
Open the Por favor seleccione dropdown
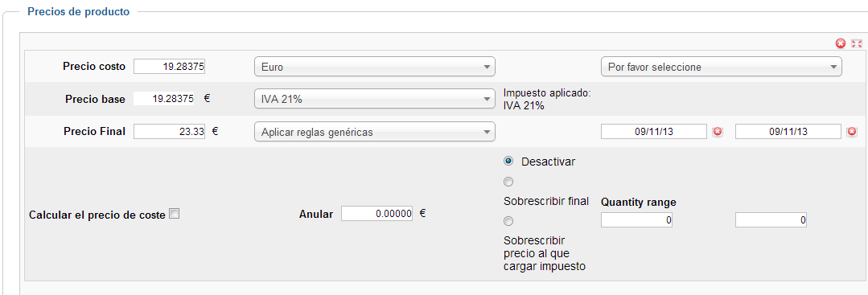click(x=722, y=67)
